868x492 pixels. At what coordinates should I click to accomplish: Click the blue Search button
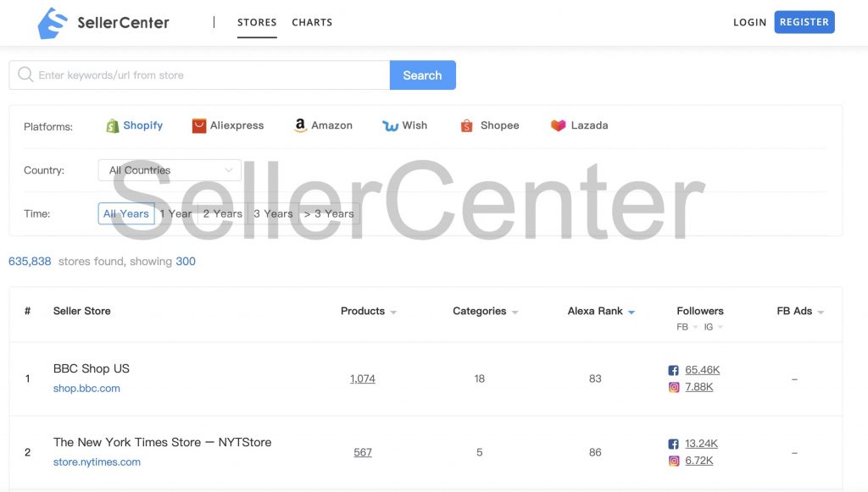click(x=422, y=75)
